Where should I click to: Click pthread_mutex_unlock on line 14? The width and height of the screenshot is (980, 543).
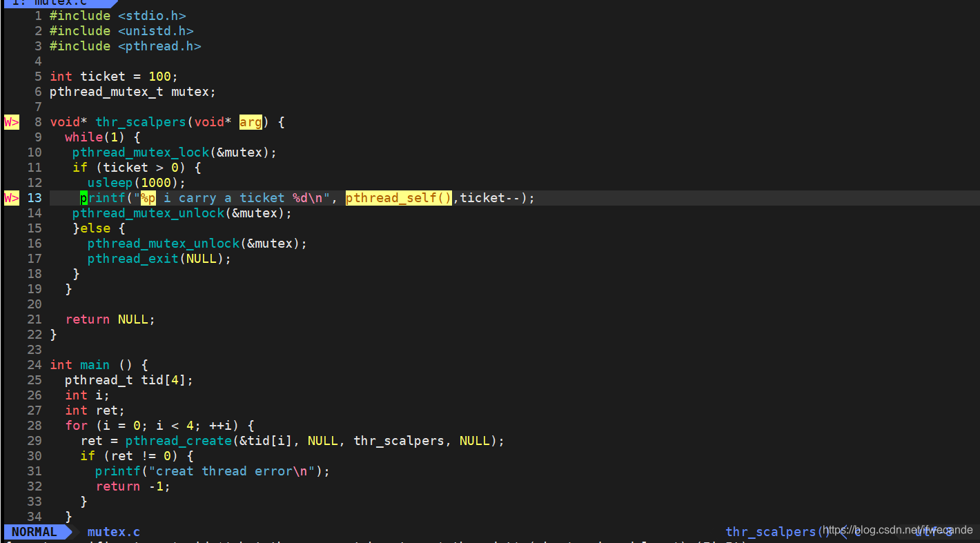point(182,213)
